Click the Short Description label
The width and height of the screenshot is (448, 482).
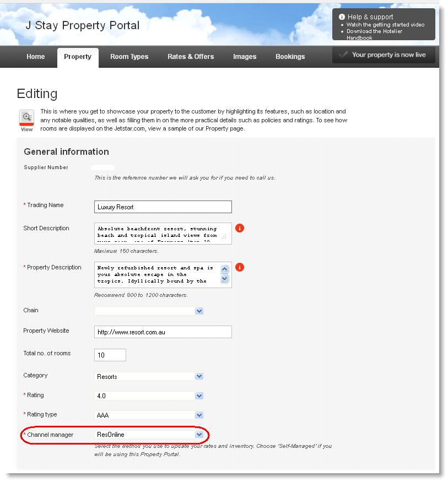pyautogui.click(x=46, y=228)
